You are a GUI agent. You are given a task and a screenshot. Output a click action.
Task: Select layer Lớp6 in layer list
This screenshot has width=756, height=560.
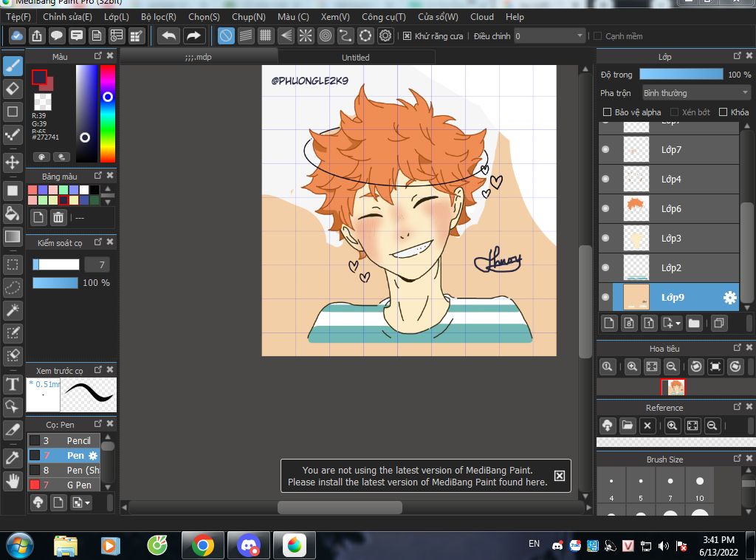click(669, 208)
